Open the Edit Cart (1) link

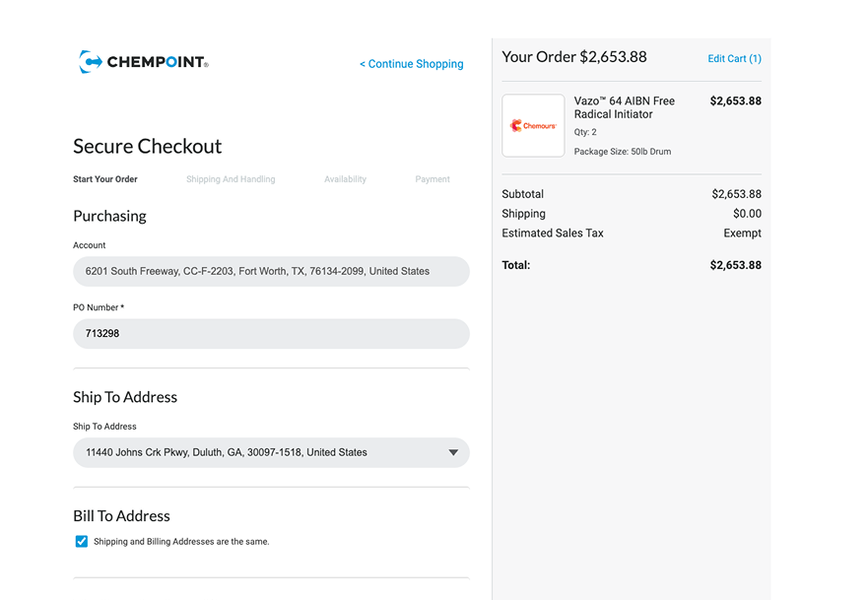pos(734,59)
